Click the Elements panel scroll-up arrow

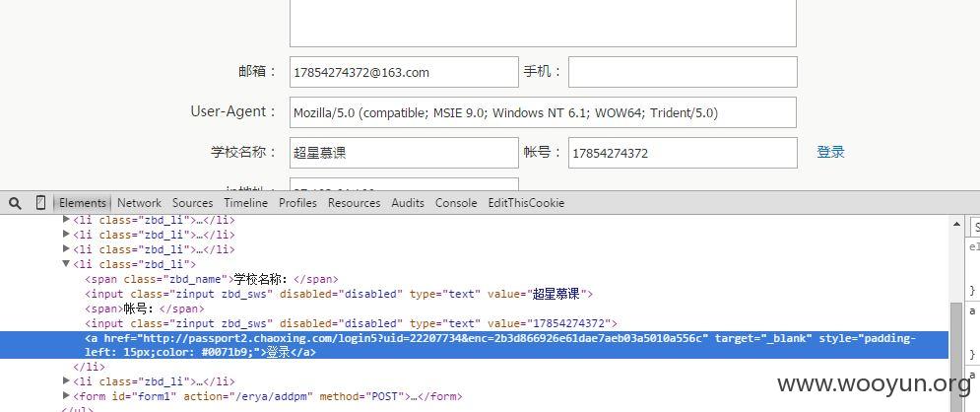pos(956,223)
